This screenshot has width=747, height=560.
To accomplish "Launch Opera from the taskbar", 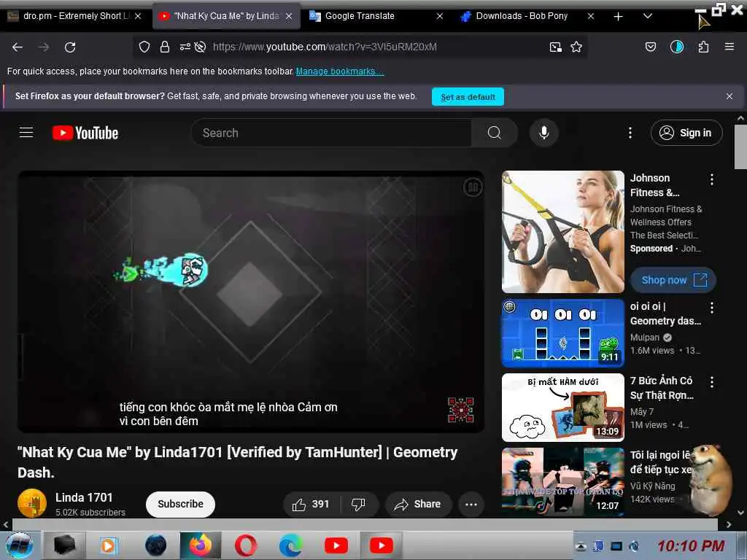I will (246, 545).
